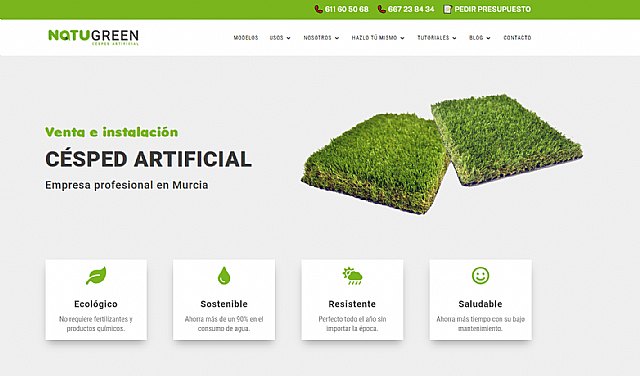640x376 pixels.
Task: Click the smiley face icon above Saludable
Action: click(480, 276)
